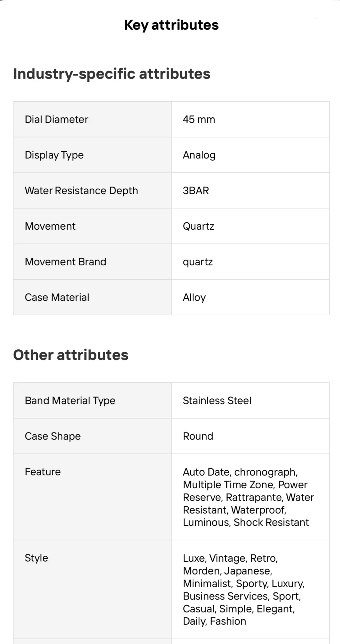Click the Case Shape label

[53, 436]
